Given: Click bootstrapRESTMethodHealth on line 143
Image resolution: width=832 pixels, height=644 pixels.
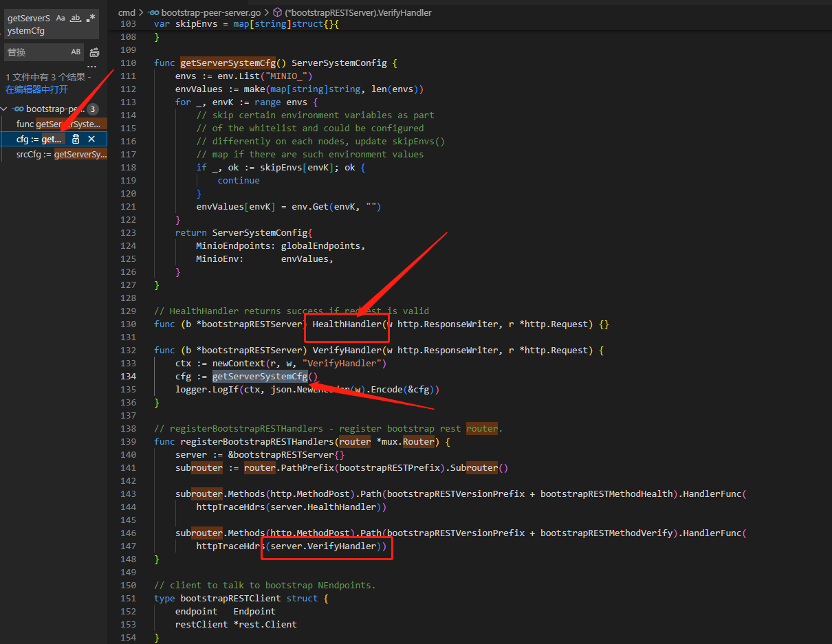Looking at the screenshot, I should [x=606, y=494].
